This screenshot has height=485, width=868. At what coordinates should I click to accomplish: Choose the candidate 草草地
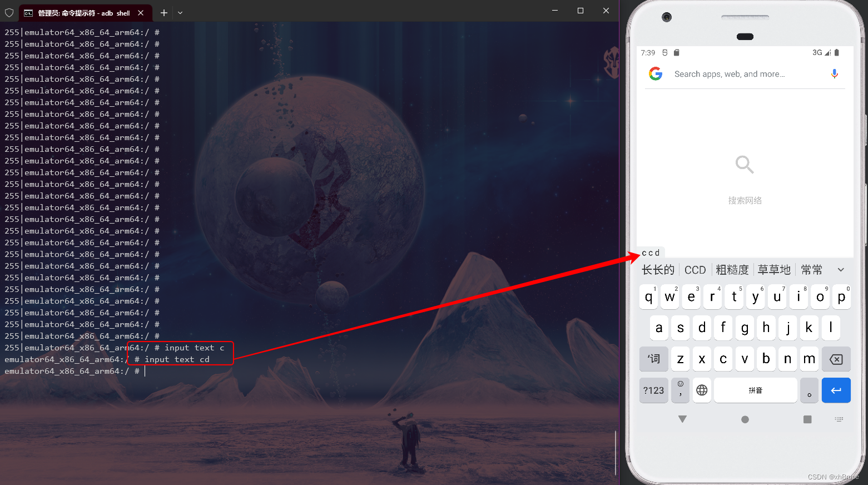click(x=774, y=270)
